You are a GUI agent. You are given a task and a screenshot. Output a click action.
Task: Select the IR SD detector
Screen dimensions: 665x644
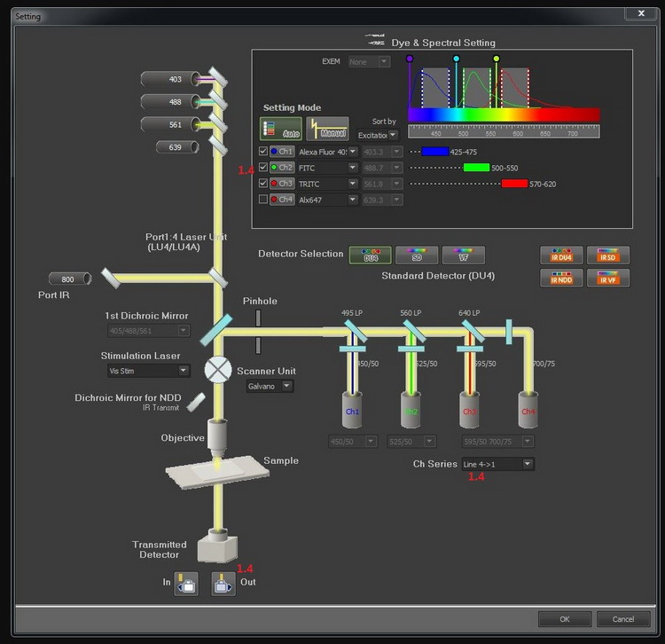[607, 255]
